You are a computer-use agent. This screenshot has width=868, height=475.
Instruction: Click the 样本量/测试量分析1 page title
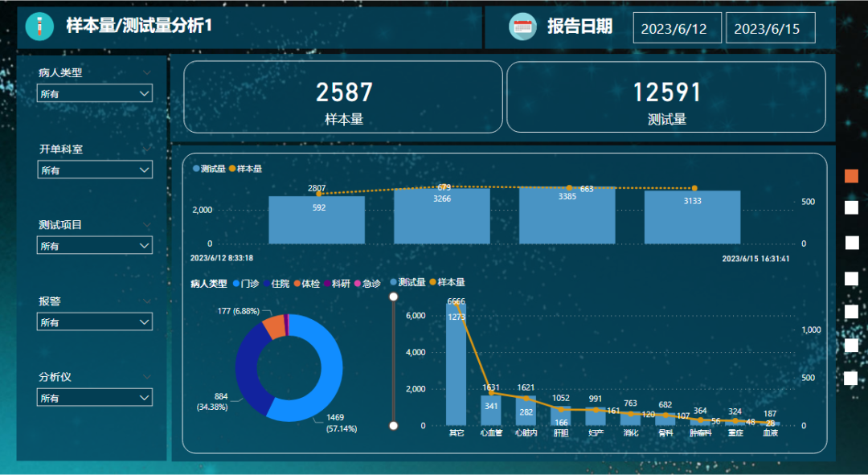[139, 26]
